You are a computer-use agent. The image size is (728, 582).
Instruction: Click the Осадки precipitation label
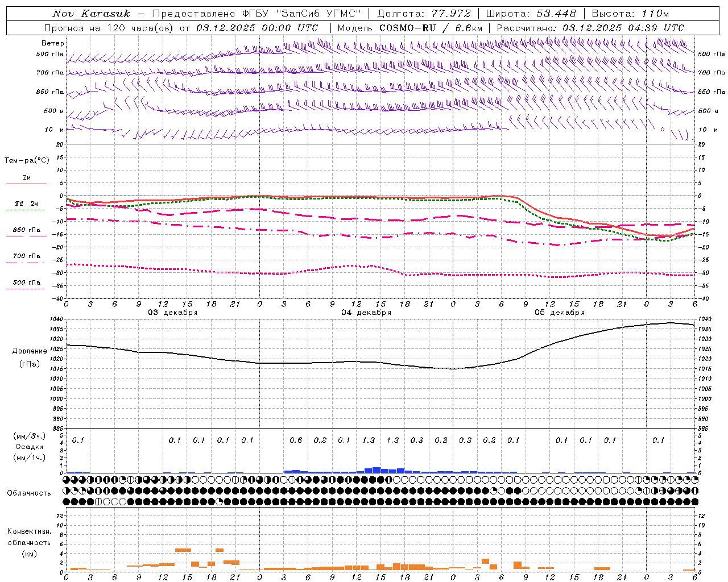pos(30,447)
